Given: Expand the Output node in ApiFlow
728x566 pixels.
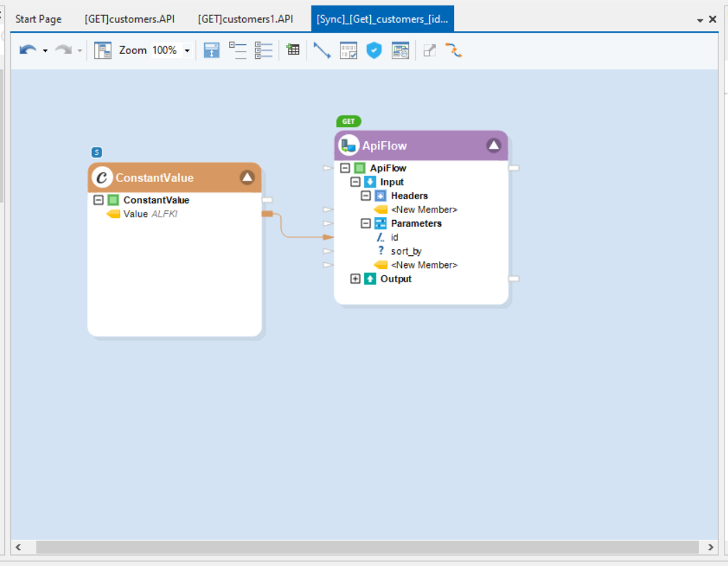Looking at the screenshot, I should [x=356, y=279].
